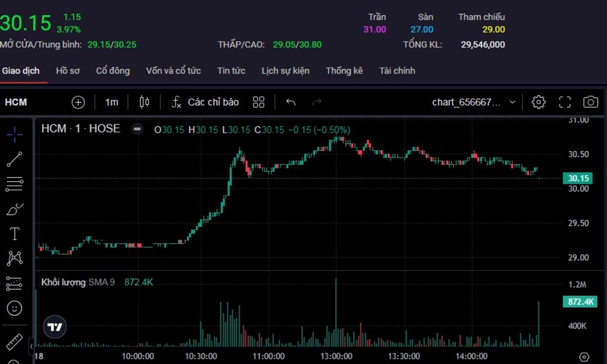This screenshot has width=607, height=364.
Task: Open the chart patterns tool
Action: (15, 258)
